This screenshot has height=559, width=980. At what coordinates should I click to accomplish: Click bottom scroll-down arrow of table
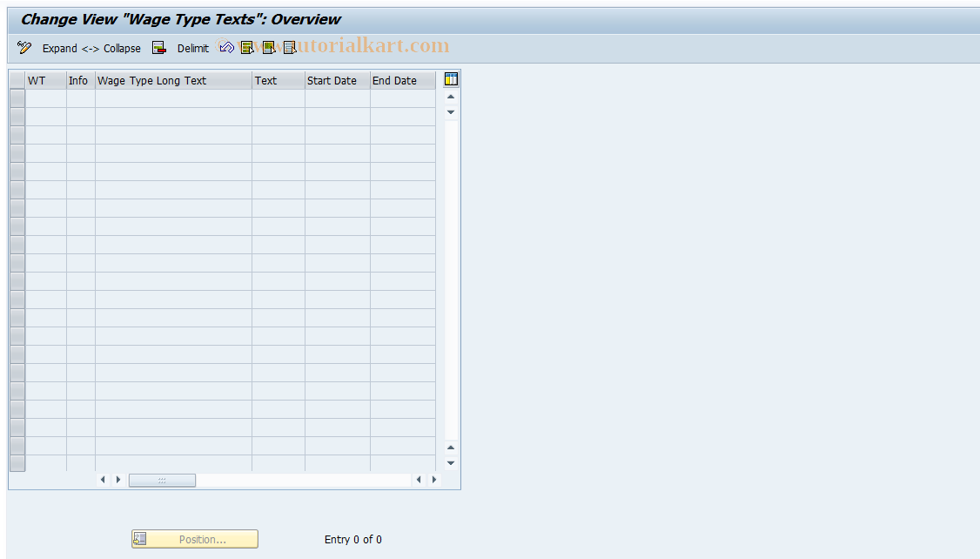451,463
